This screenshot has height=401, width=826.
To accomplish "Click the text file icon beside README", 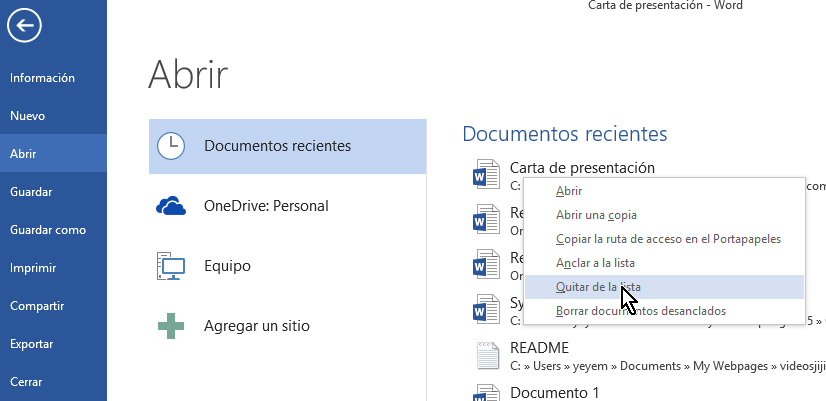I will click(x=487, y=355).
